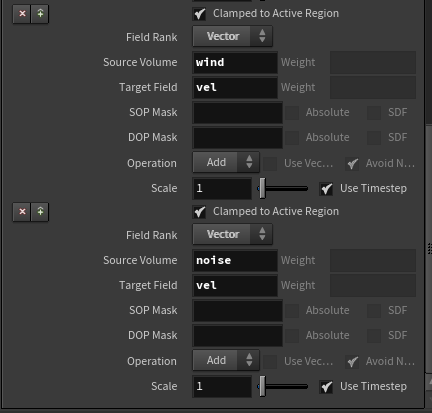Viewport: 432px width, 413px height.
Task: Click Source Volume Weight field in wind block
Action: point(373,62)
